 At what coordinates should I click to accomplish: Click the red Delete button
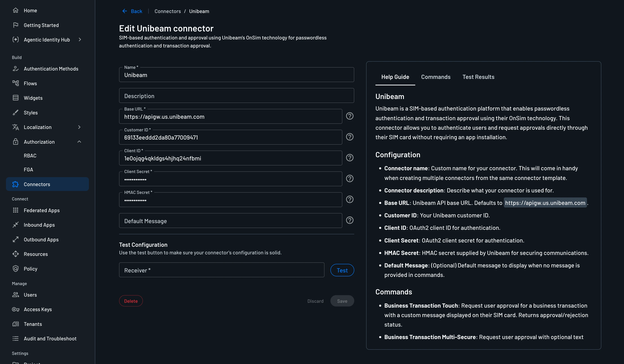131,301
